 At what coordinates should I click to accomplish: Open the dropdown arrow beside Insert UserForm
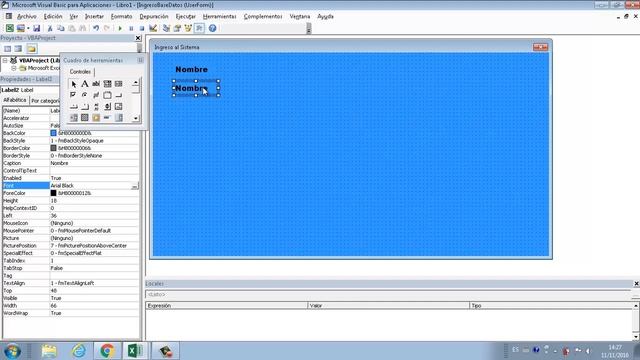pyautogui.click(x=28, y=28)
